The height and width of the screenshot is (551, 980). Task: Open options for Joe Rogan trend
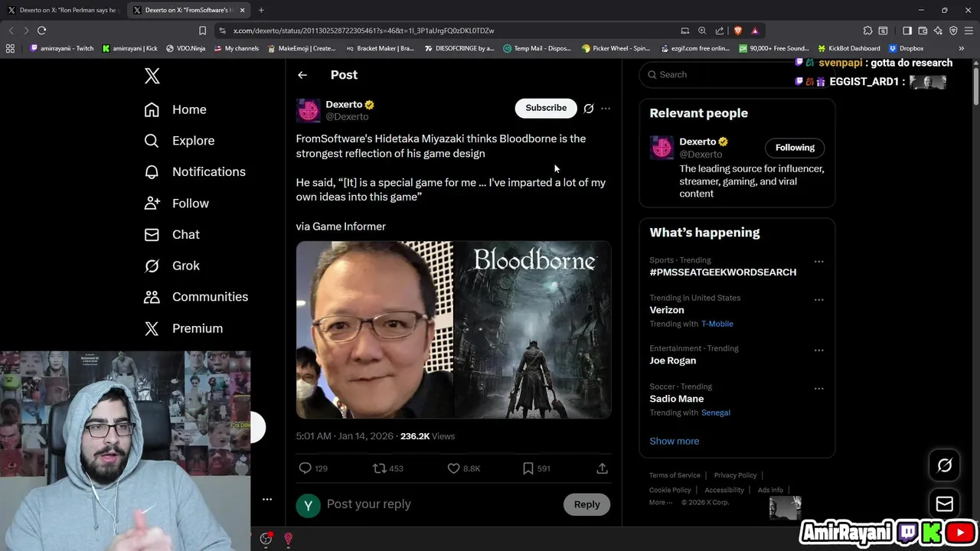click(x=818, y=350)
